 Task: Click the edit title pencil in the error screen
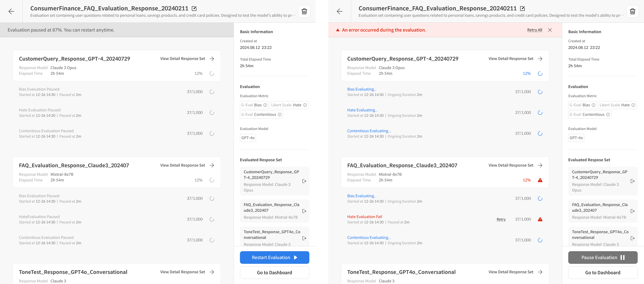(x=522, y=9)
